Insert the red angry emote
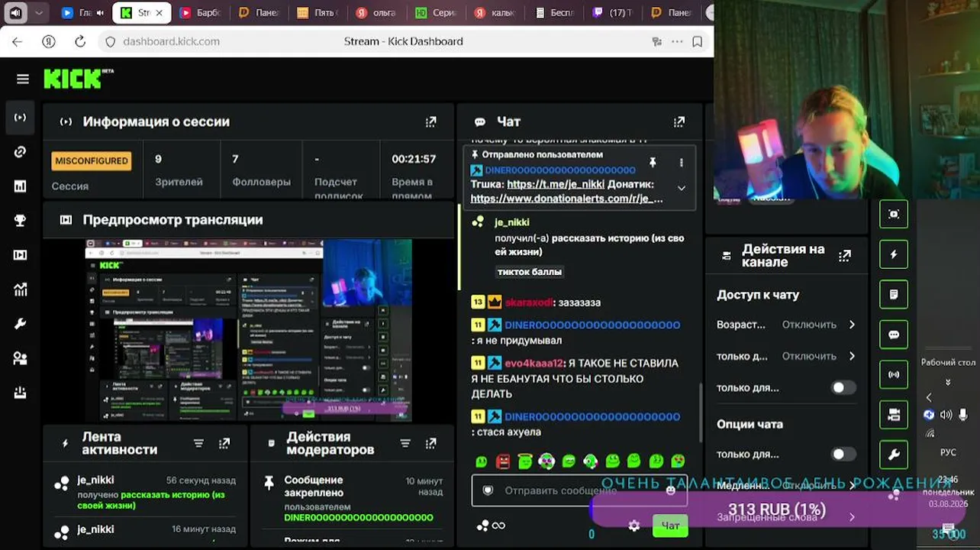 click(x=503, y=461)
